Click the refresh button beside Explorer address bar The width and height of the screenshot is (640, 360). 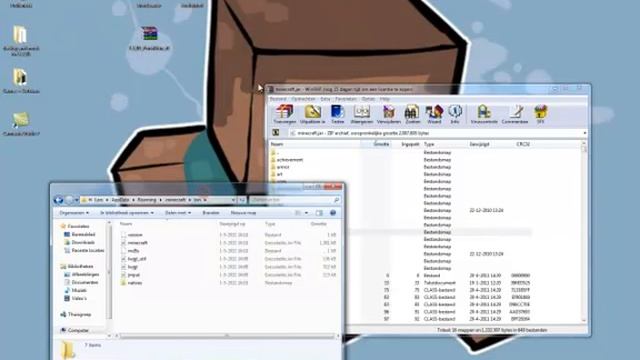[x=242, y=200]
